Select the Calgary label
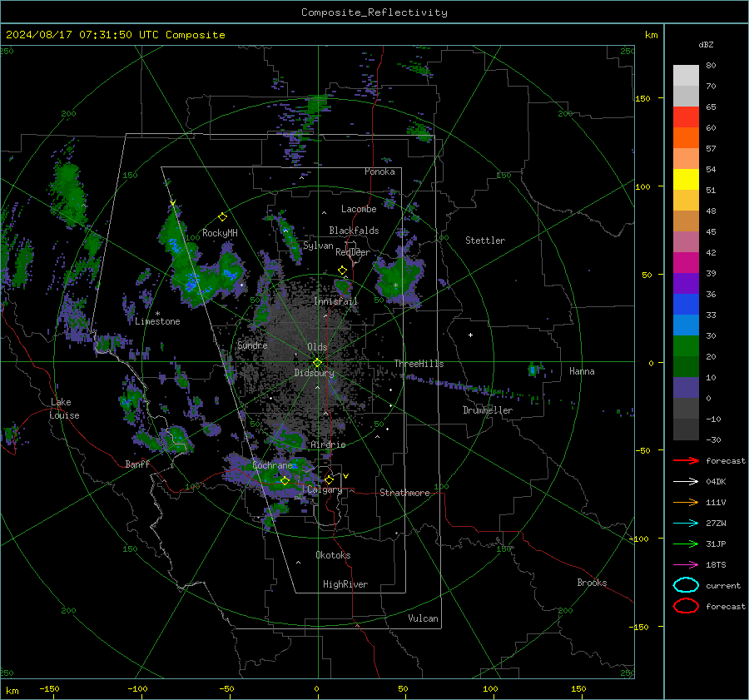This screenshot has width=749, height=700. [325, 489]
